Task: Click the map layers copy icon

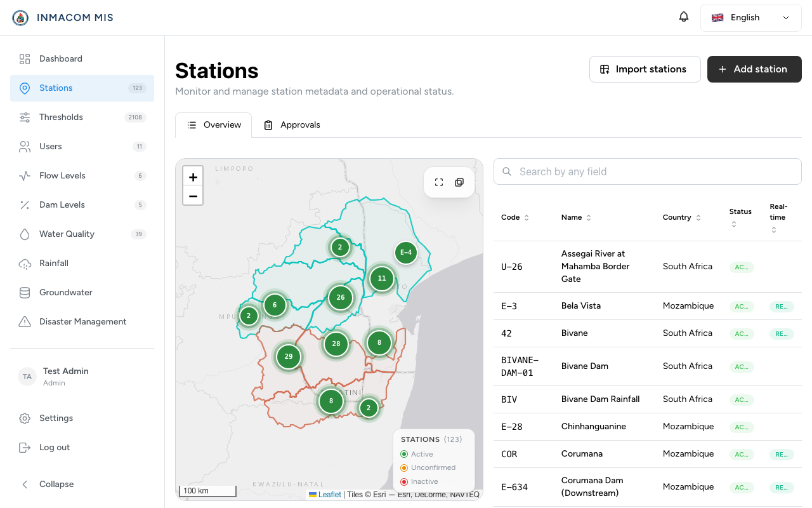Action: point(459,182)
